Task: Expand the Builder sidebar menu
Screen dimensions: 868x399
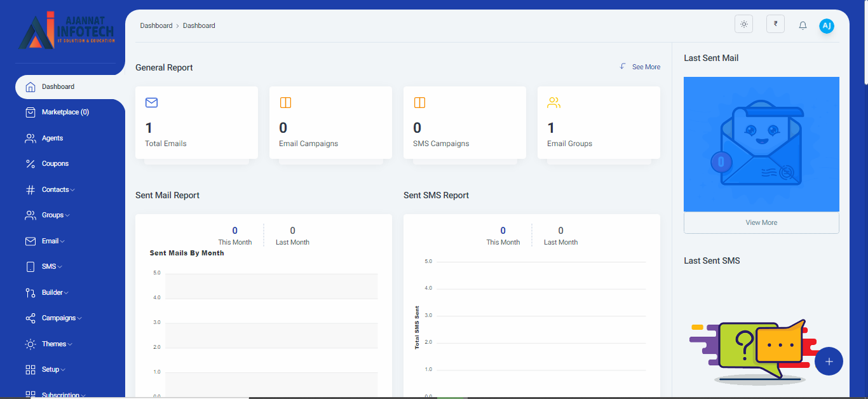Action: click(x=55, y=292)
